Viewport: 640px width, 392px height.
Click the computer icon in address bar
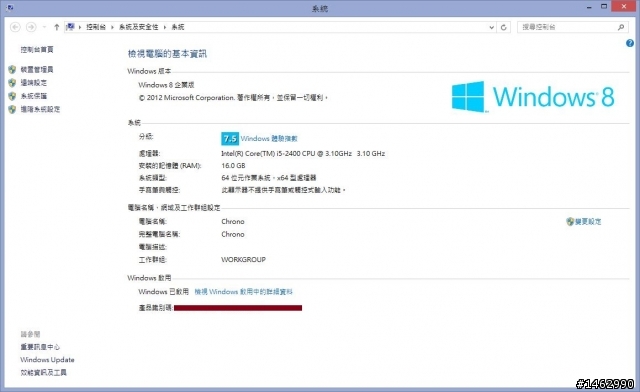point(70,27)
